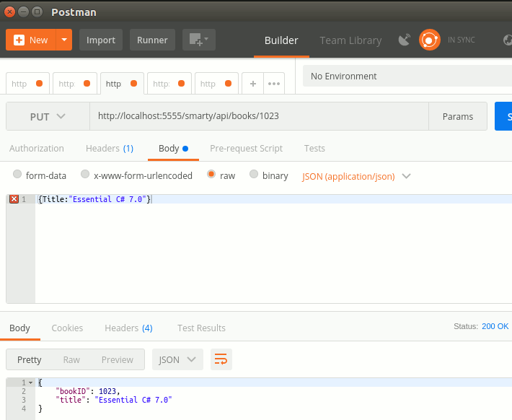Click the new window icon button

[198, 40]
